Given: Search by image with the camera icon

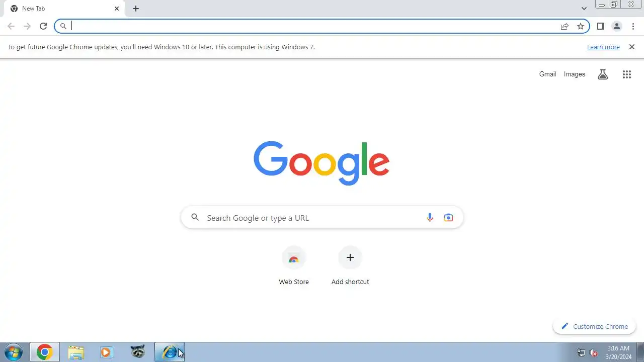Looking at the screenshot, I should tap(448, 218).
